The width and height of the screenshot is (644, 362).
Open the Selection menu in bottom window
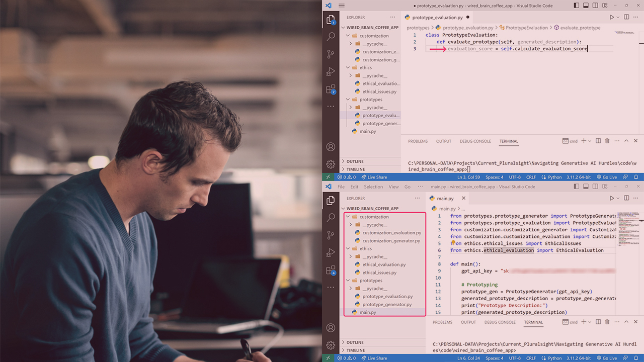(373, 187)
